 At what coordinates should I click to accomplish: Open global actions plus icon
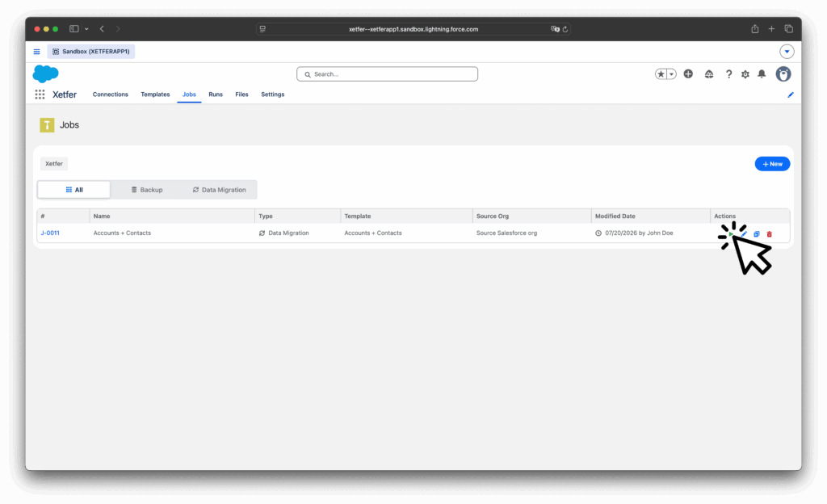[688, 74]
